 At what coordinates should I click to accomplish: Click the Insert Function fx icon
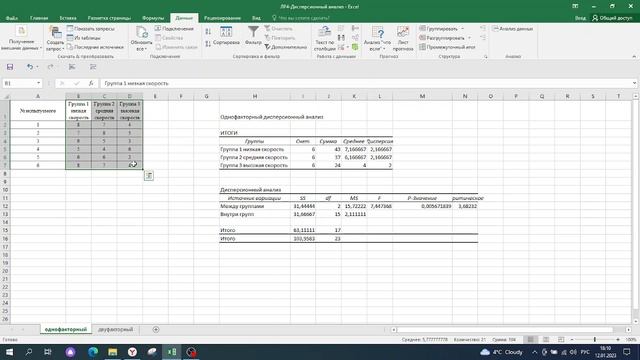tap(91, 83)
